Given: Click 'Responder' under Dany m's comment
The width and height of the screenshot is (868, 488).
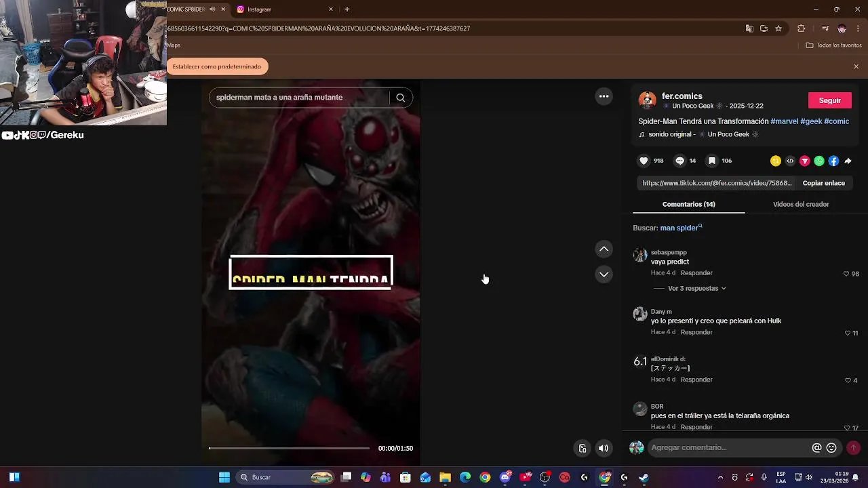Looking at the screenshot, I should pyautogui.click(x=696, y=333).
